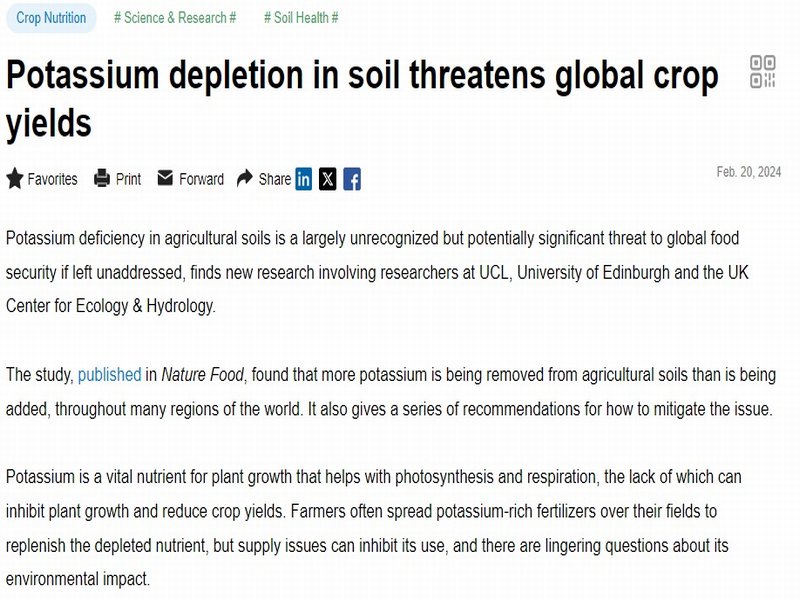Click the curved Share arrow icon
Screen dimensions: 800x600
(245, 178)
